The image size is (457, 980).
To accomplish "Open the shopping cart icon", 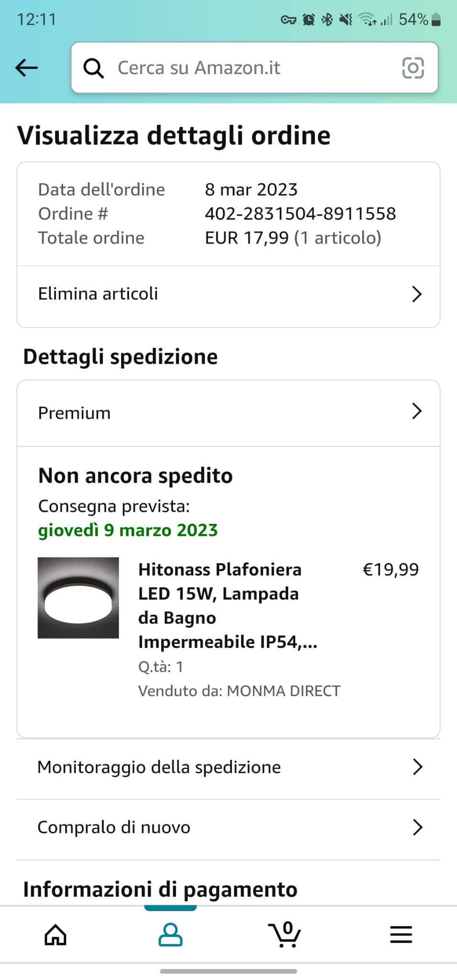I will 285,935.
